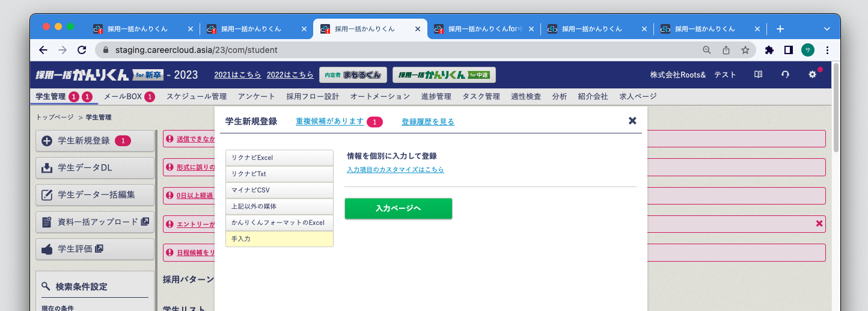Open 採用フロー設計 menu
The height and width of the screenshot is (311, 868).
click(313, 96)
